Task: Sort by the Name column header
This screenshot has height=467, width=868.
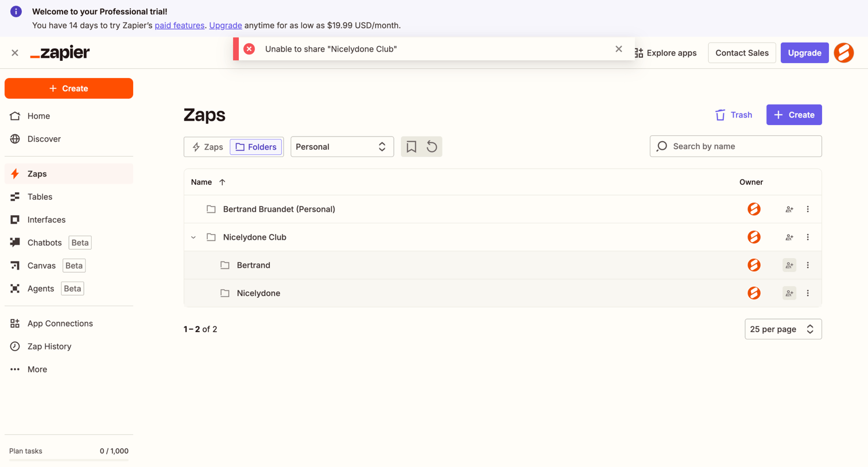Action: click(201, 182)
